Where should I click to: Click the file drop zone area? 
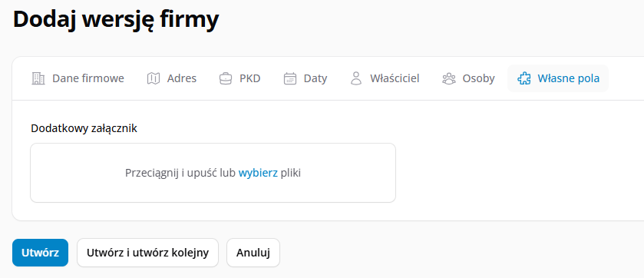(213, 173)
